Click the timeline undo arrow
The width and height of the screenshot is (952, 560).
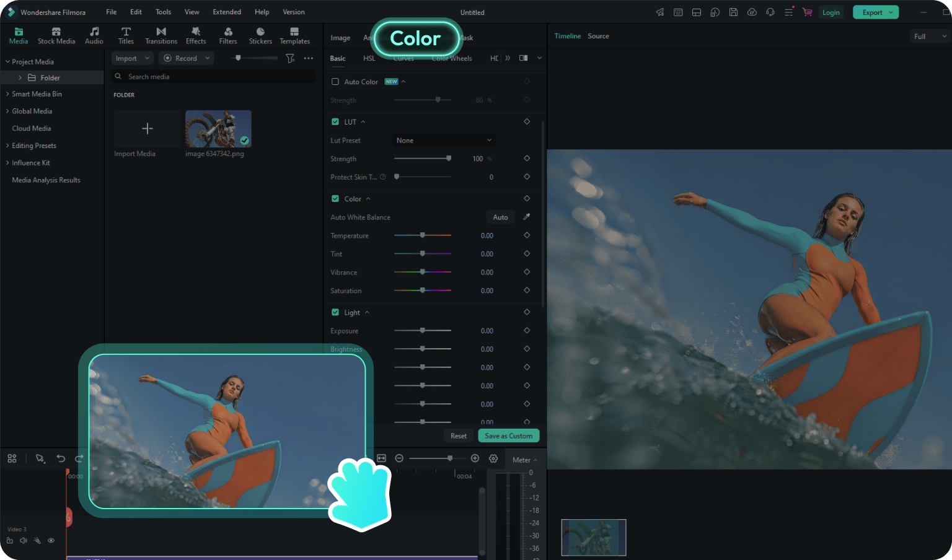61,458
